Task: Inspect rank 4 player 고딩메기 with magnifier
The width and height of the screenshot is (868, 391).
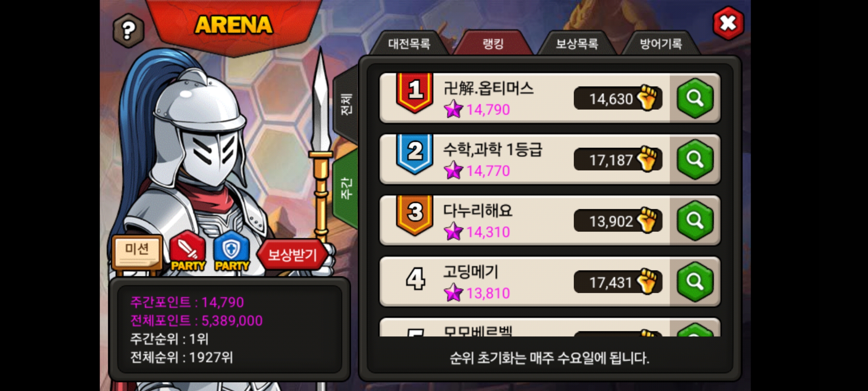Action: point(695,282)
